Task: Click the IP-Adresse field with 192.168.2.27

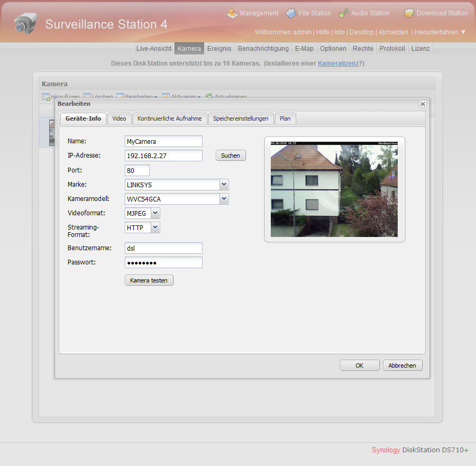Action: click(x=163, y=156)
